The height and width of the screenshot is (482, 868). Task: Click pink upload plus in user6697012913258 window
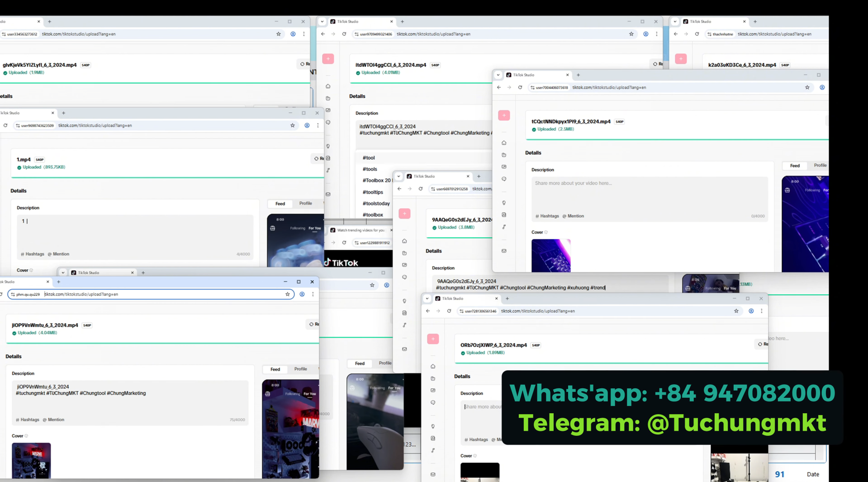pyautogui.click(x=404, y=214)
